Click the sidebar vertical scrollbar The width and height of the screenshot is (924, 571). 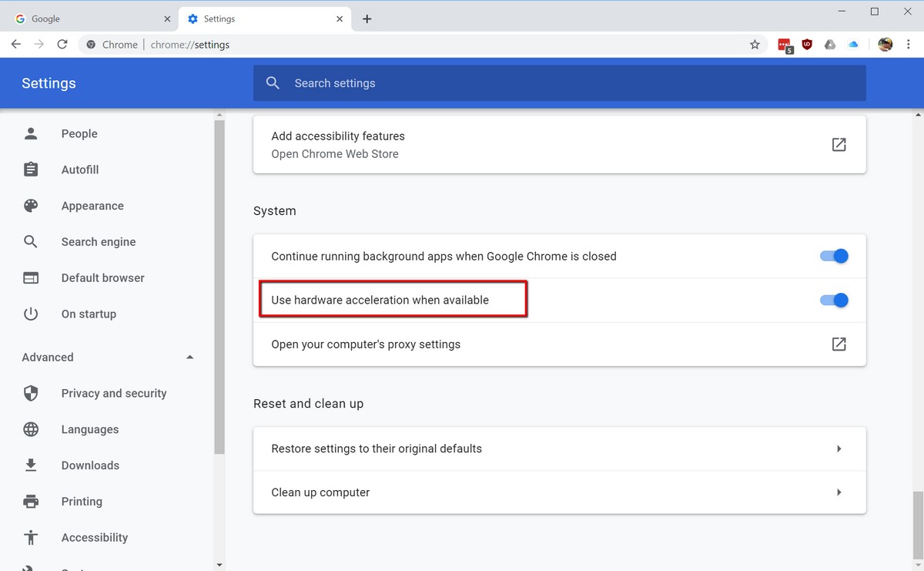click(x=219, y=285)
